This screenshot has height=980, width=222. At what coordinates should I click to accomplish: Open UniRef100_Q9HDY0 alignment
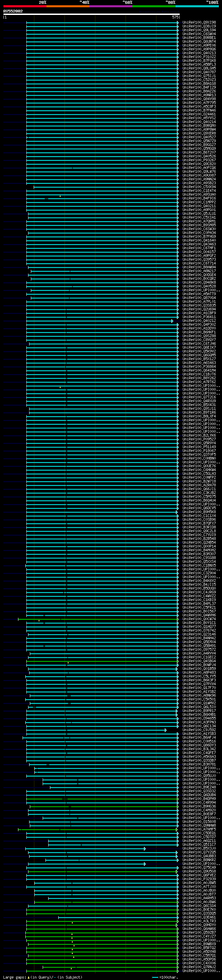199,925
